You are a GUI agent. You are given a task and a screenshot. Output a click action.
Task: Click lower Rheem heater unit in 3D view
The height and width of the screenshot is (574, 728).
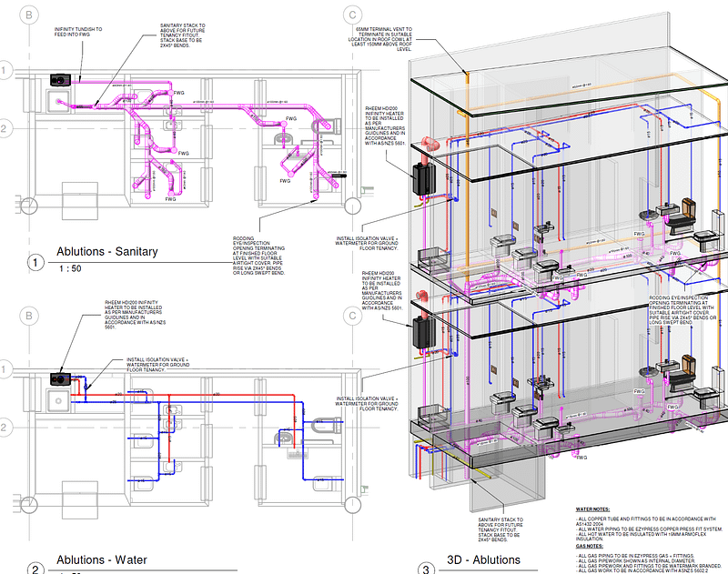(422, 331)
